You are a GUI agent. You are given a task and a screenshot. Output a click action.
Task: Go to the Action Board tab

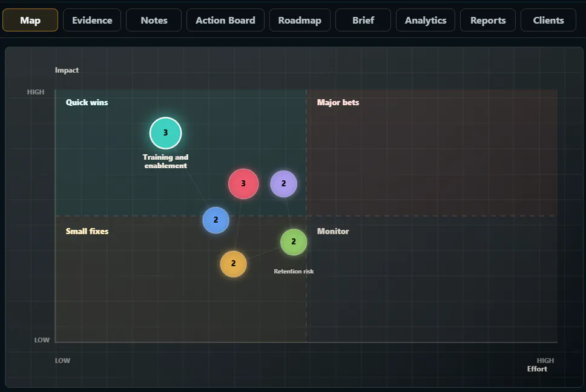tap(225, 20)
